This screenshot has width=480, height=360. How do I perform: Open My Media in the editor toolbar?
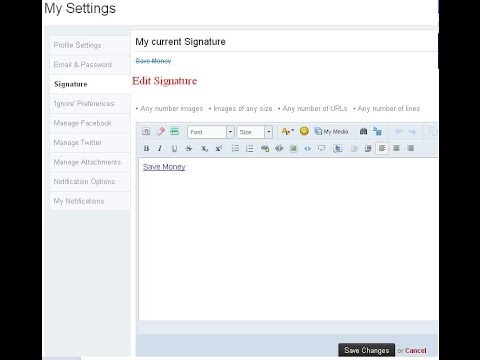click(332, 132)
